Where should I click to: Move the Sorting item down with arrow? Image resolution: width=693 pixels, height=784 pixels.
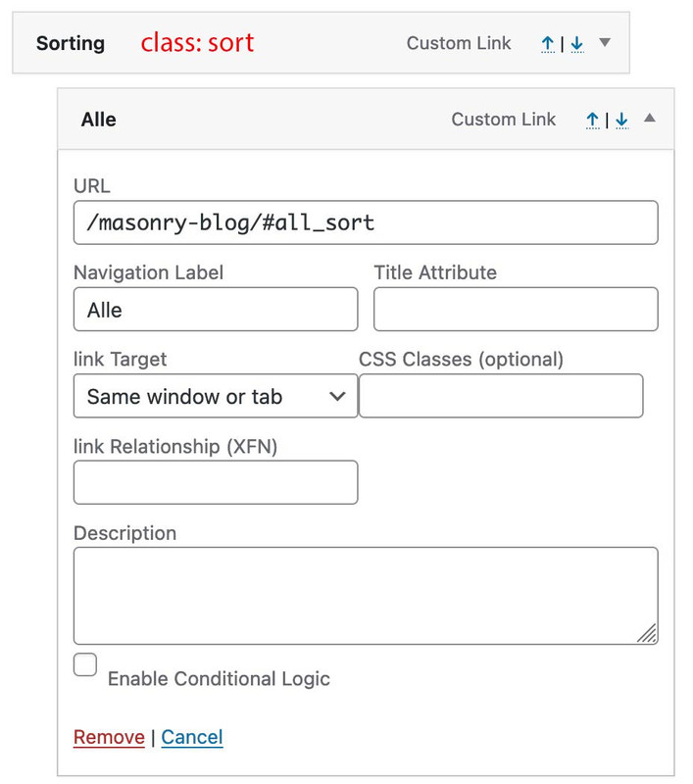point(577,44)
